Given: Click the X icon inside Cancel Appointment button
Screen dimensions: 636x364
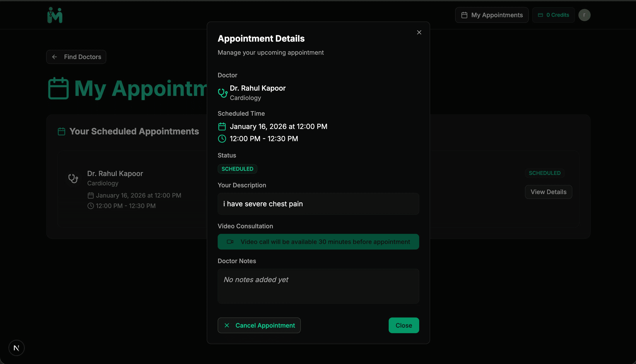Looking at the screenshot, I should [227, 325].
